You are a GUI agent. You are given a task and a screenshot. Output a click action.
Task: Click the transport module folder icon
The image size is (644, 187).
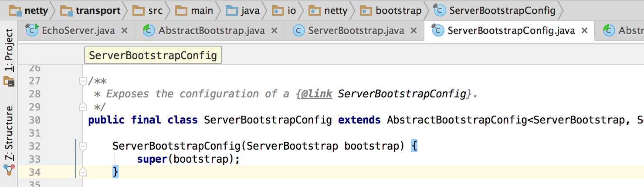tap(67, 11)
